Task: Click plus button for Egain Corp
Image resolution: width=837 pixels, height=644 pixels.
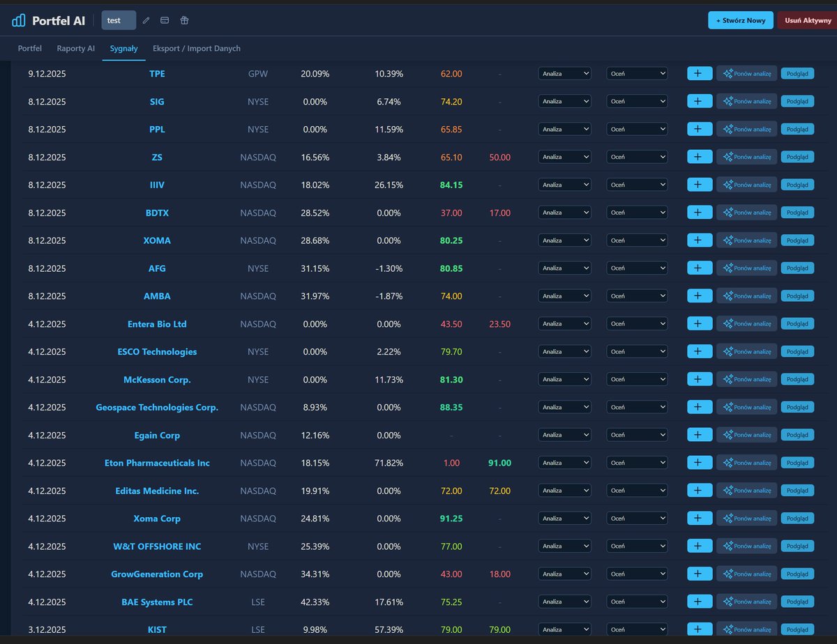Action: 700,435
